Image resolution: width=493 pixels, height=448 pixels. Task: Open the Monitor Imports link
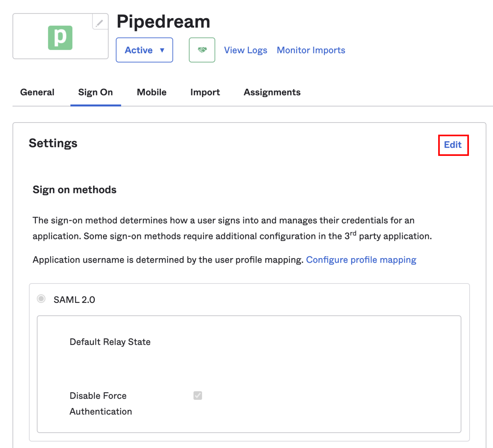311,50
